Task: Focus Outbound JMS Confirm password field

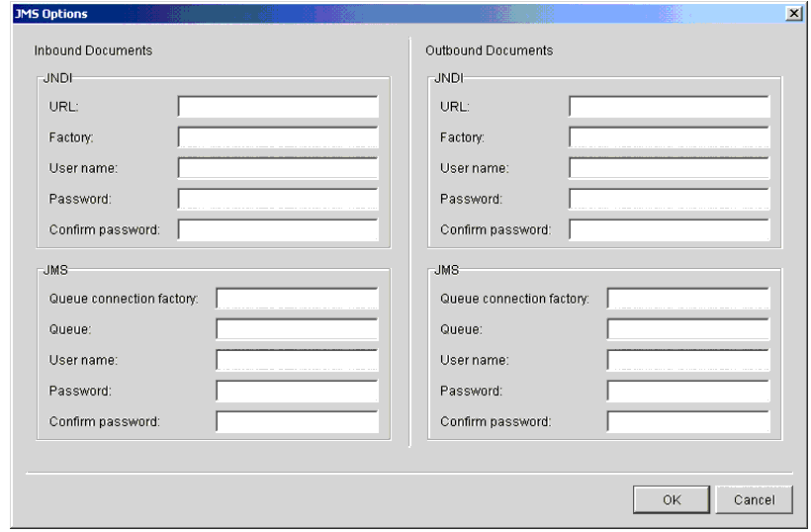Action: coord(688,421)
